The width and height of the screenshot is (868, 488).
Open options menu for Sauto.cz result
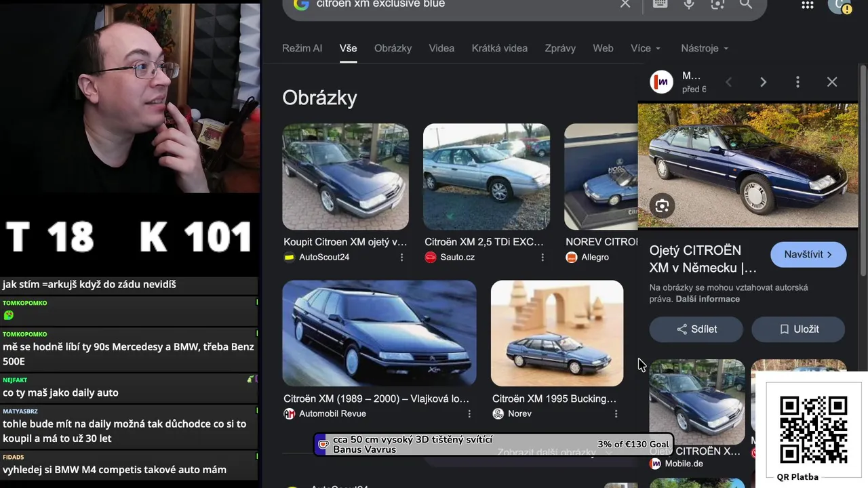tap(542, 258)
